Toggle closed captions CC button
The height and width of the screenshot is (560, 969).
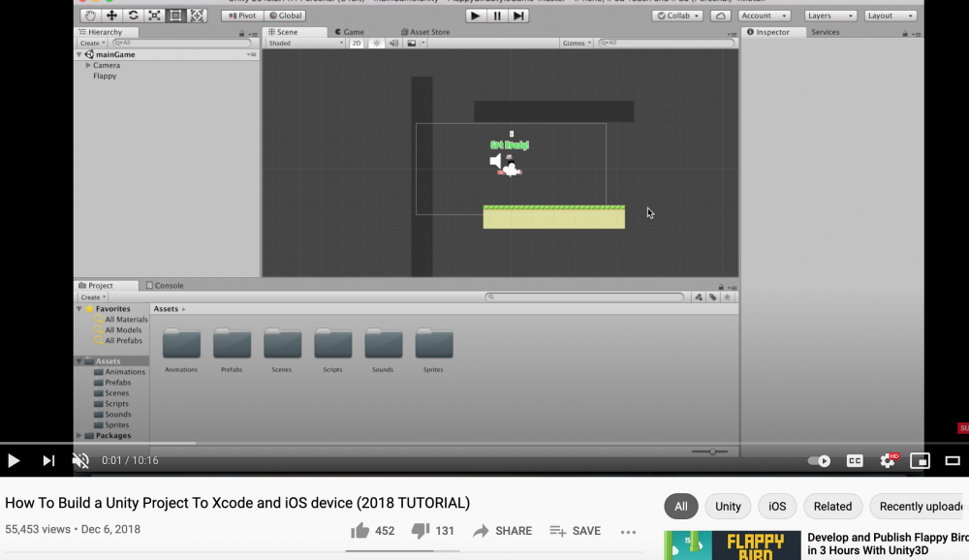(x=855, y=460)
